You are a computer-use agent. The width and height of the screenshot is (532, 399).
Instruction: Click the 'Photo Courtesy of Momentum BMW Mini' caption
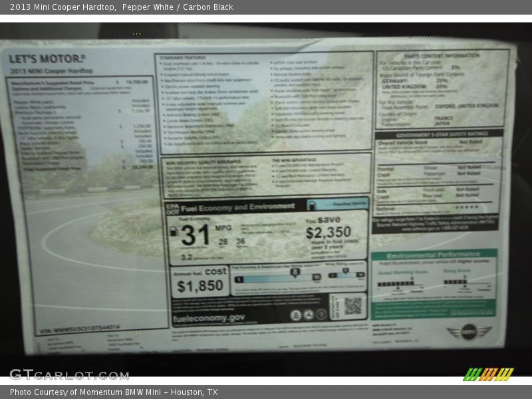(113, 392)
